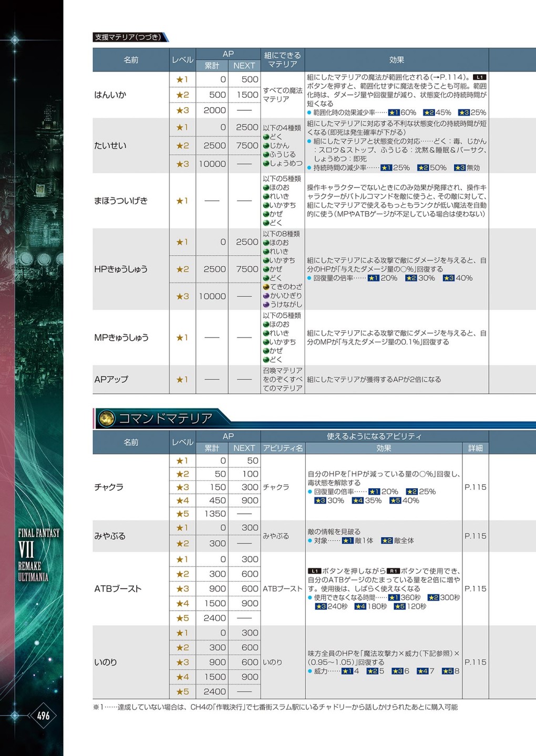
Task: Select the コマンドマテリア section heading
Action: click(165, 418)
